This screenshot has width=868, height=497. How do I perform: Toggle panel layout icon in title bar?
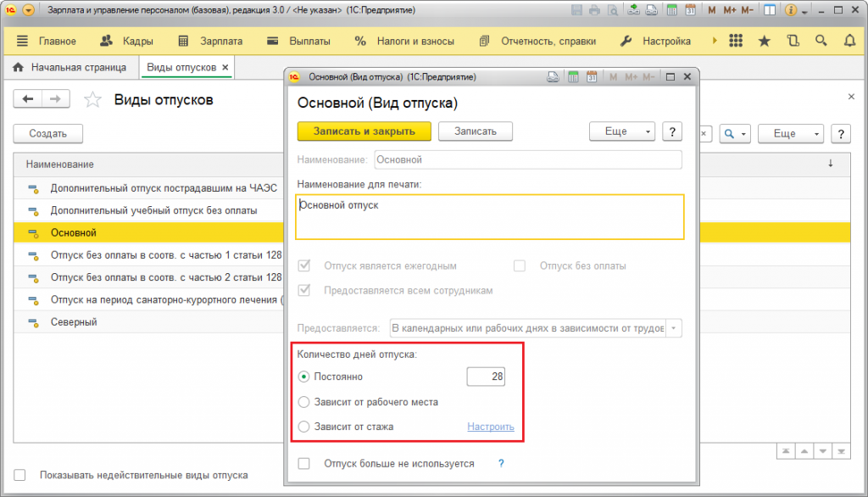click(x=770, y=10)
